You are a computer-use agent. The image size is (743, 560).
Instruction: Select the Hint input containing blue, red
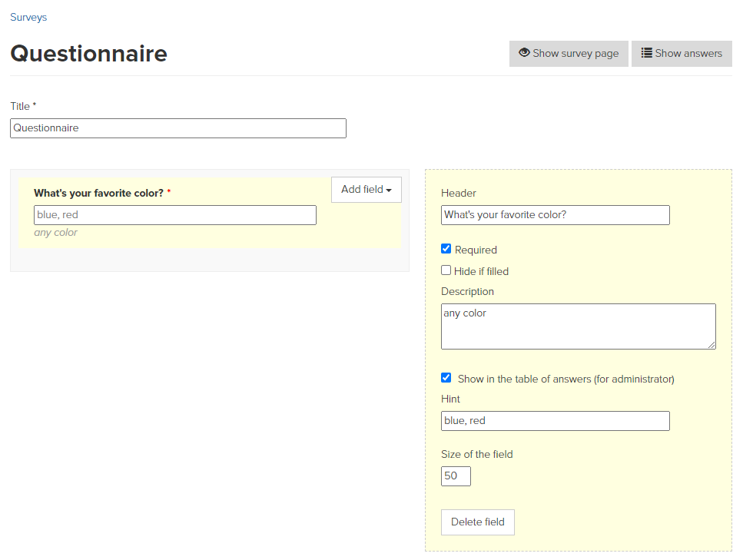point(555,421)
